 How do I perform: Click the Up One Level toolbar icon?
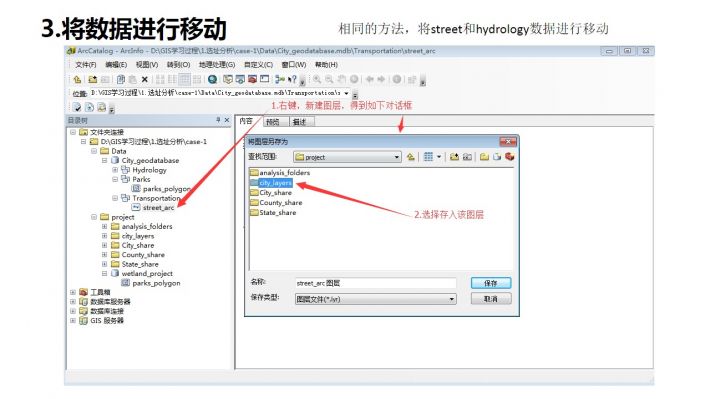pos(77,79)
